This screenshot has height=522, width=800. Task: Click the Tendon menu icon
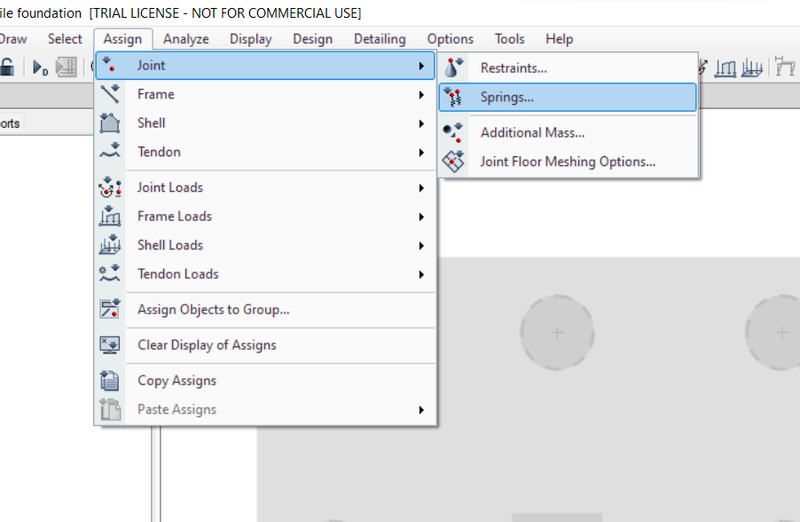110,151
